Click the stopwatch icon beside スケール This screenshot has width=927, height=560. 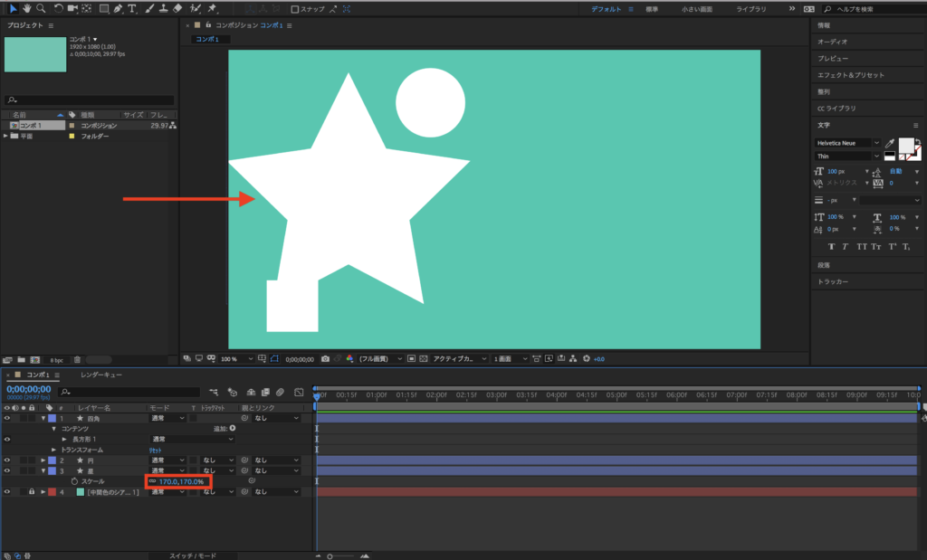coord(75,482)
